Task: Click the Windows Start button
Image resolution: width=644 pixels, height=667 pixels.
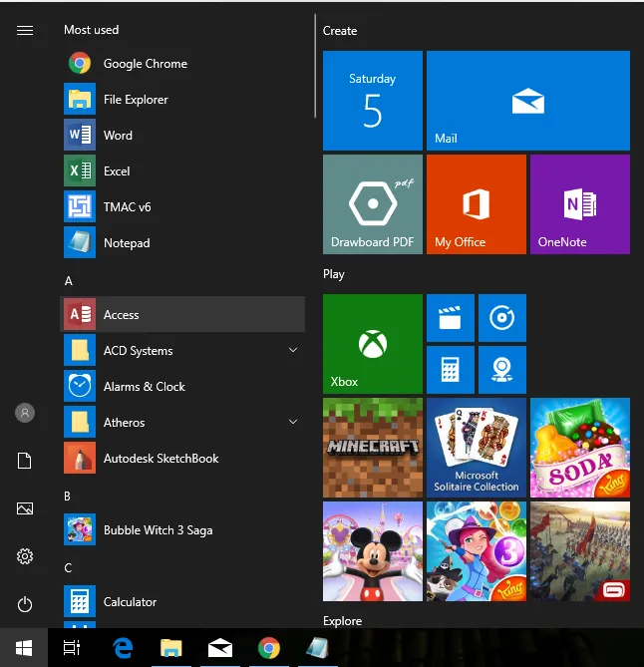Action: pyautogui.click(x=24, y=648)
